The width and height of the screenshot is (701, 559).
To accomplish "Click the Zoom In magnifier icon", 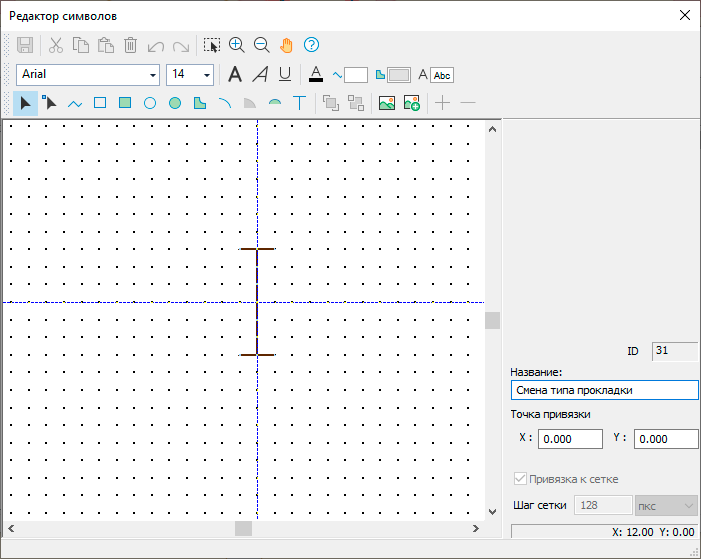I will point(237,45).
